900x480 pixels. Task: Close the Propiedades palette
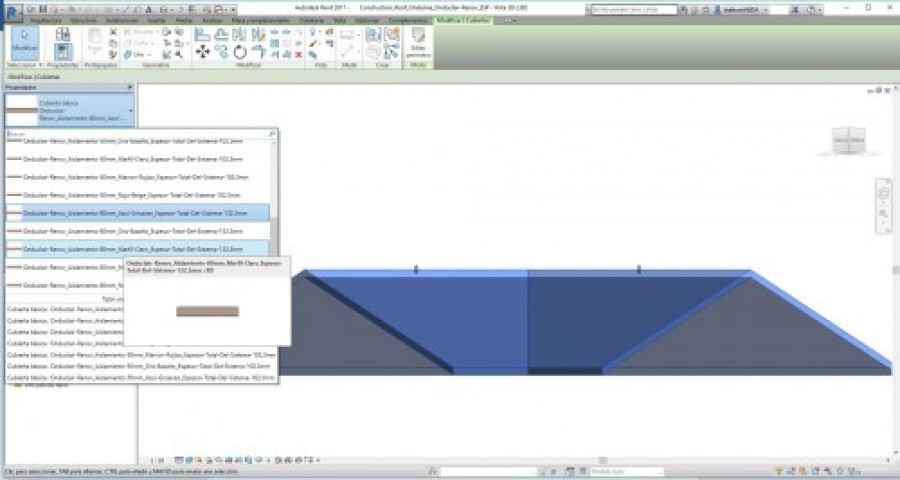click(x=130, y=87)
